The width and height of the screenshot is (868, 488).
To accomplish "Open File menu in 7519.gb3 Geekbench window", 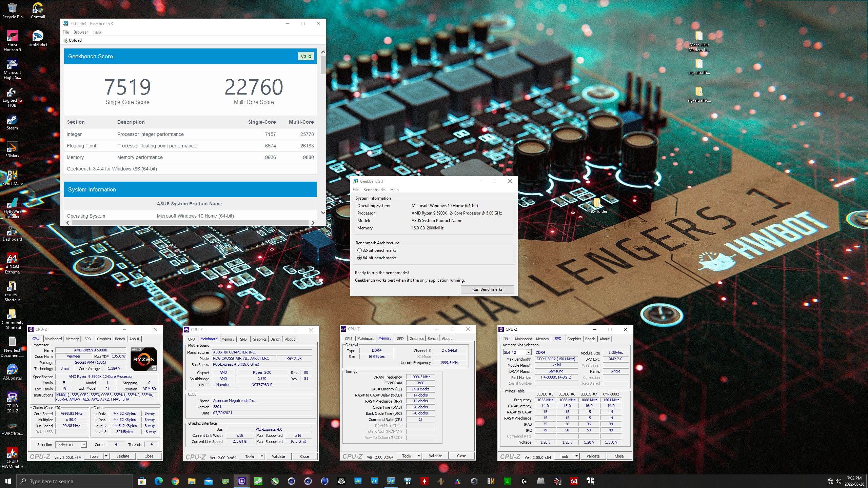I will tap(66, 32).
